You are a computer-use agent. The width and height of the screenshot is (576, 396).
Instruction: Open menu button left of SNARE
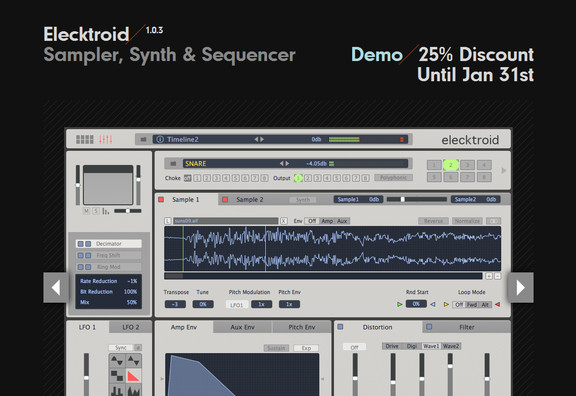pyautogui.click(x=173, y=163)
